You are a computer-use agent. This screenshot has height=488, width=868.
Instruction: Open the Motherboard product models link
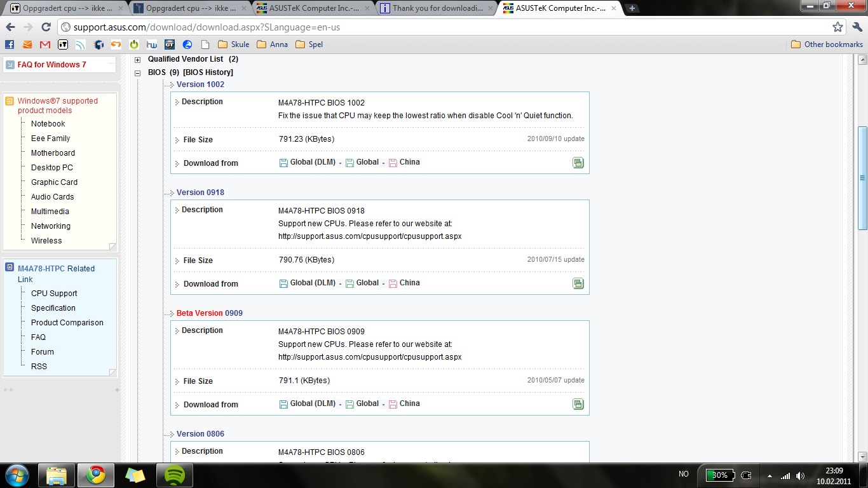[53, 153]
